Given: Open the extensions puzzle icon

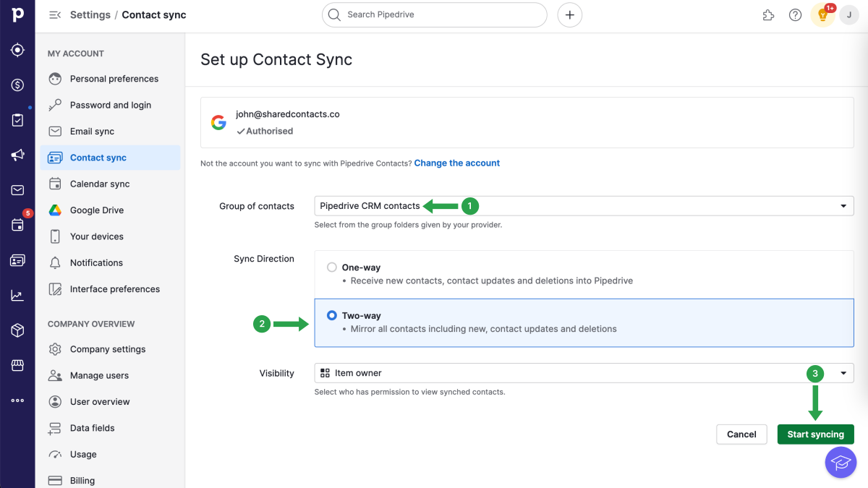Looking at the screenshot, I should (x=768, y=14).
